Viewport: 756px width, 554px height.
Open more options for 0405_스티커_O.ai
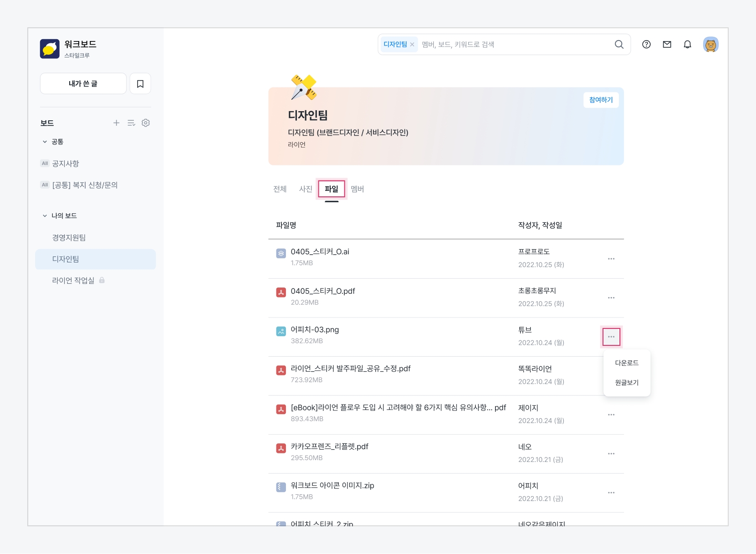click(x=611, y=259)
